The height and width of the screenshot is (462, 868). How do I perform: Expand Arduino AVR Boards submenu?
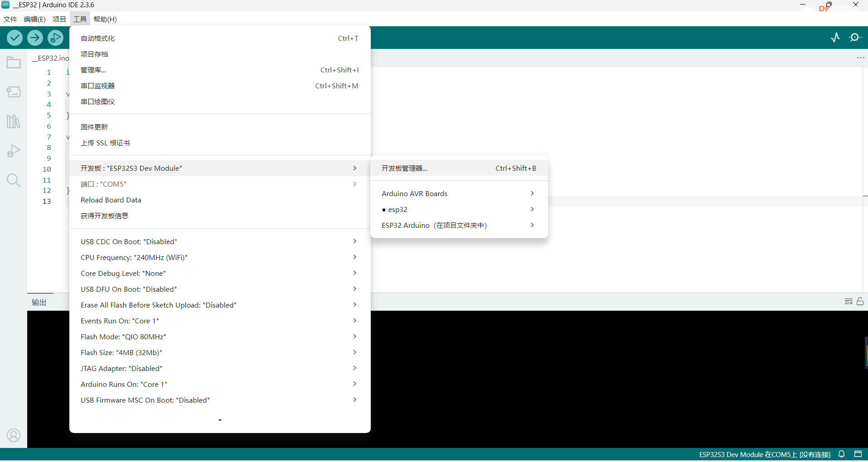(x=459, y=194)
